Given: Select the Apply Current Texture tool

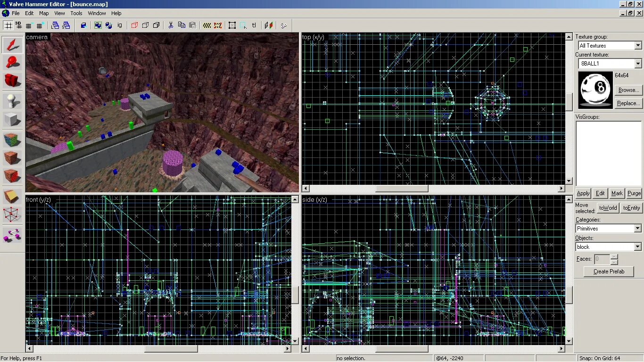Looking at the screenshot, I should 13,157.
